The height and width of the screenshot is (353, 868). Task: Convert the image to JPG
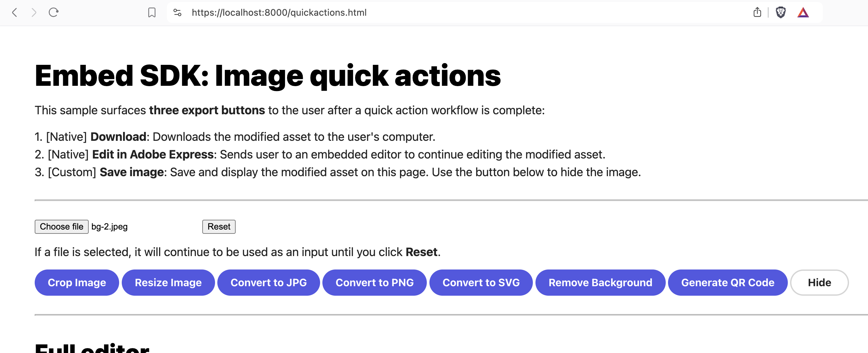click(x=269, y=283)
